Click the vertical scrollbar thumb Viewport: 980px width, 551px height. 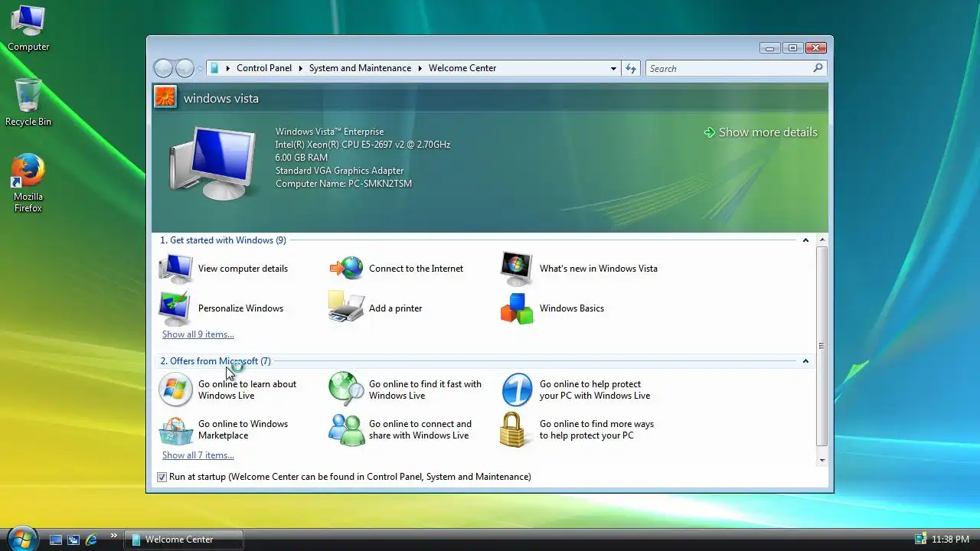[822, 346]
